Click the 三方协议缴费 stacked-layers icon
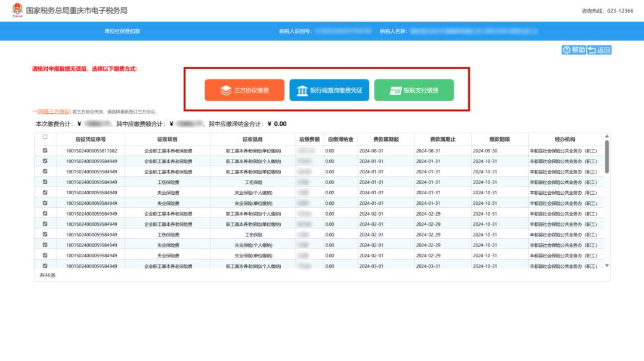The width and height of the screenshot is (644, 361). [x=225, y=91]
